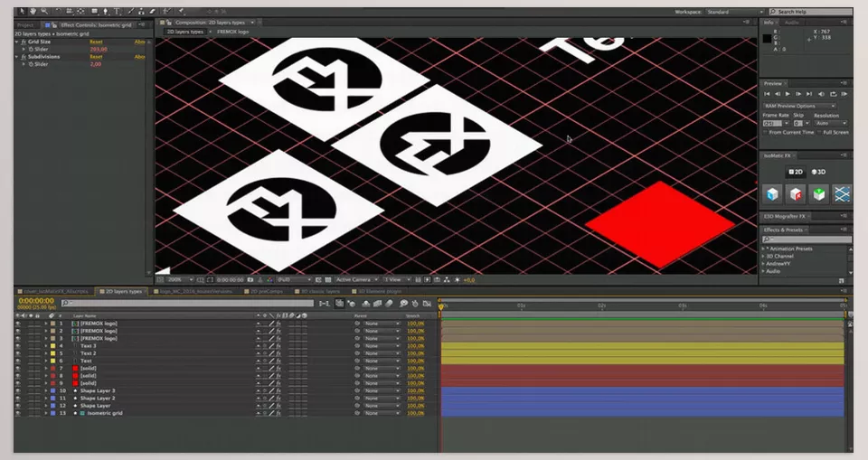
Task: Switch IsoMatic FX to 2D mode
Action: (796, 172)
